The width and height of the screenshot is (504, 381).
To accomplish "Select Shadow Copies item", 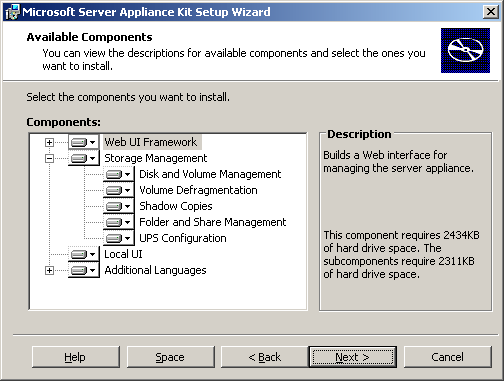I will 176,206.
